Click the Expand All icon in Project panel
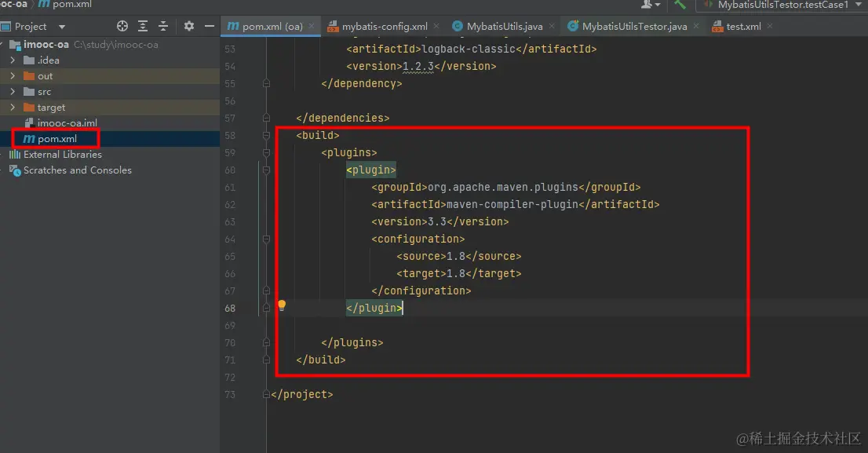This screenshot has height=453, width=868. [x=143, y=26]
